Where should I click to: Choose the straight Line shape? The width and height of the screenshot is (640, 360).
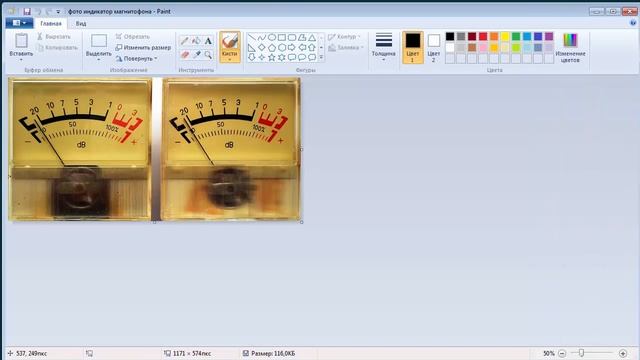(252, 38)
